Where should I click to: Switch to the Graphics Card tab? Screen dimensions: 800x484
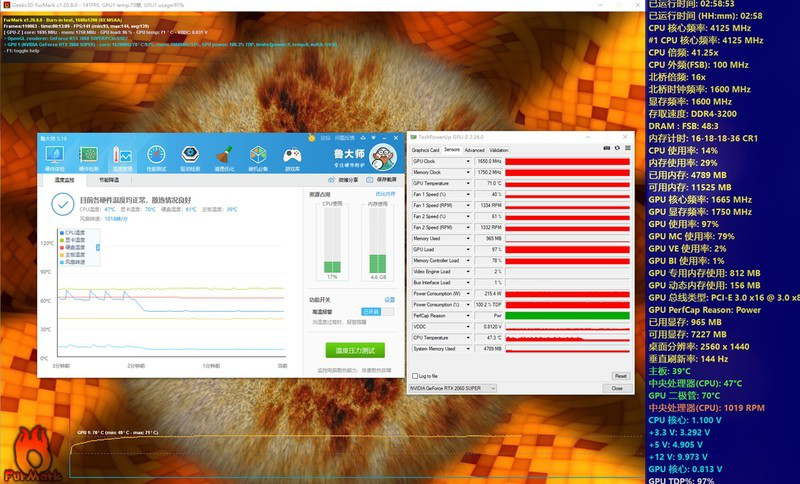click(426, 150)
